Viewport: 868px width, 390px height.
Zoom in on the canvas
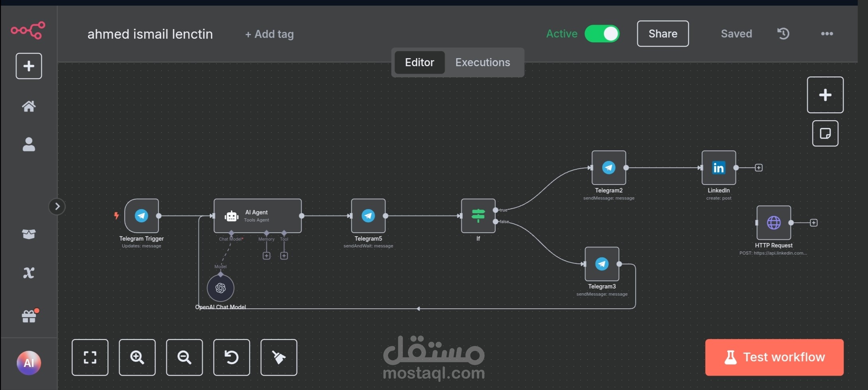click(137, 357)
